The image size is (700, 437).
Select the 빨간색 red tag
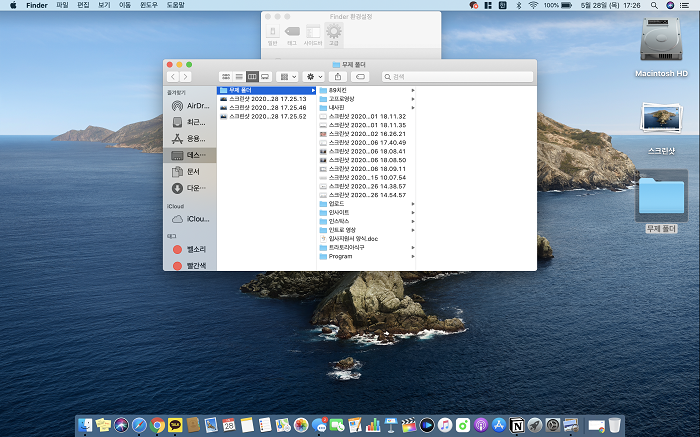190,266
